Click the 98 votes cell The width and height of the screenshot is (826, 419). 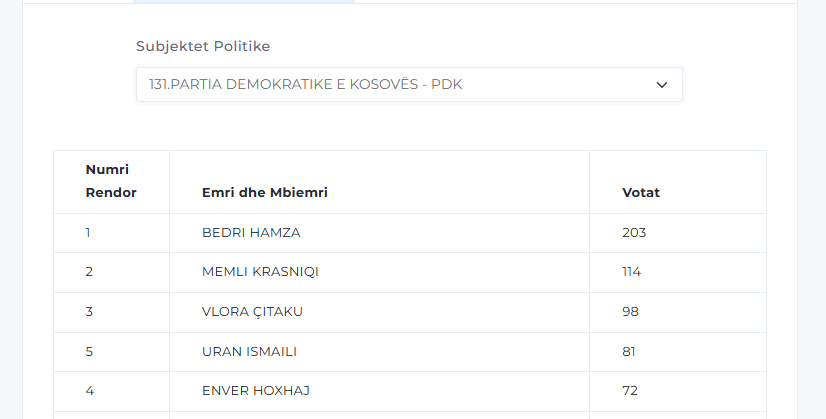(630, 312)
